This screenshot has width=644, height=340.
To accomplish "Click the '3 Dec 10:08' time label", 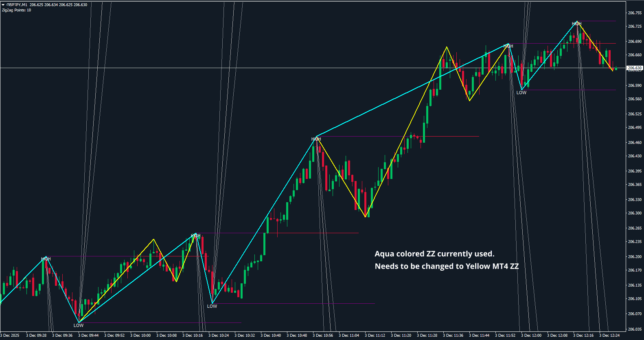I will (166, 336).
